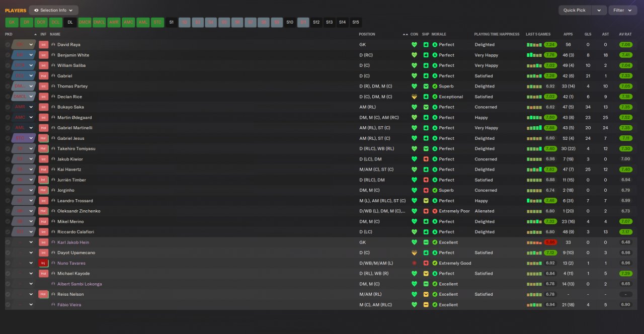644x334 pixels.
Task: Toggle selection circle for Karl Jakob Hein
Action: click(8, 242)
